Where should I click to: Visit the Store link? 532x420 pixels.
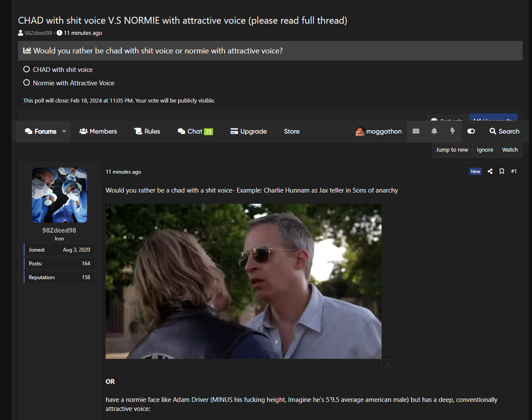pyautogui.click(x=292, y=131)
